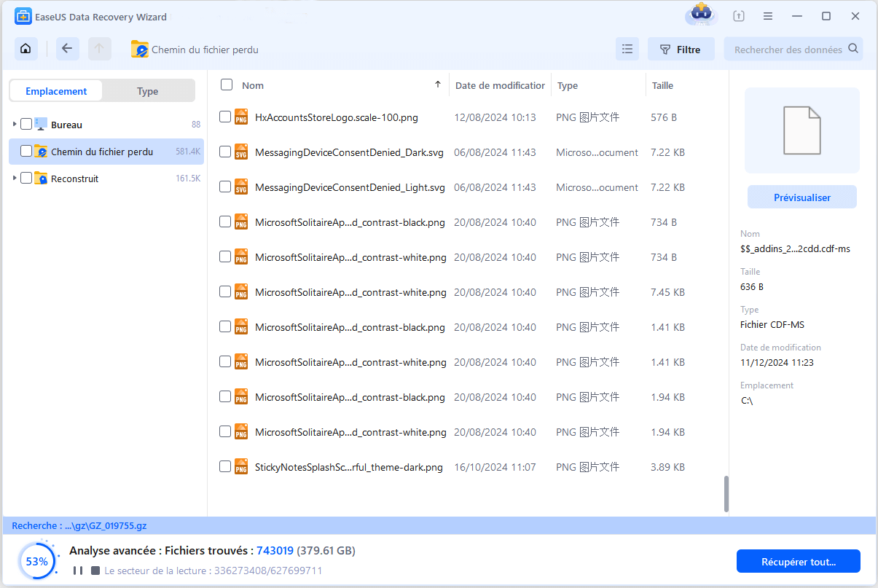Check the Reconstruit tree checkbox

[x=26, y=178]
